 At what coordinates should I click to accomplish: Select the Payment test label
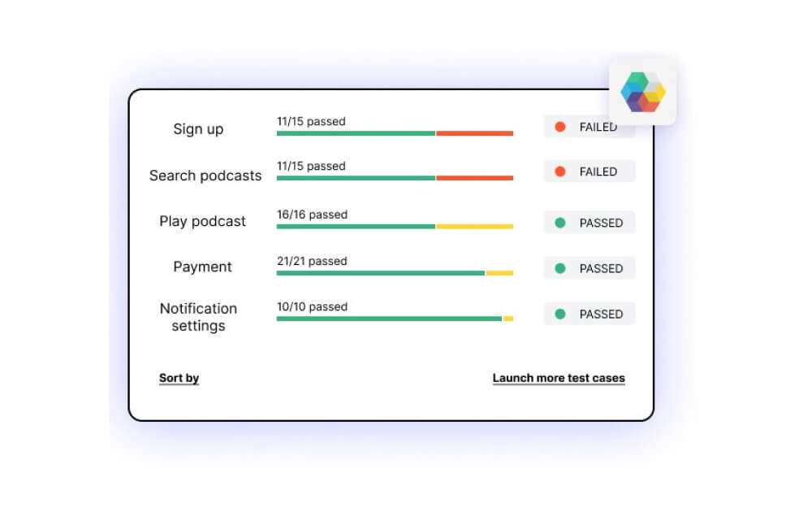coord(202,267)
